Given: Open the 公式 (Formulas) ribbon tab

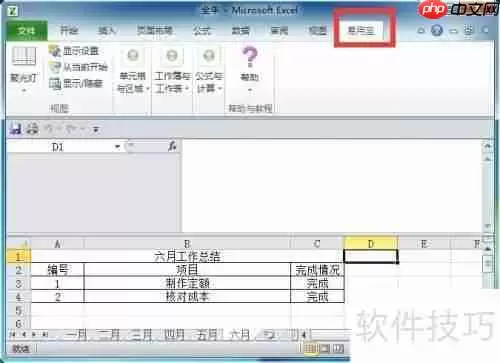Looking at the screenshot, I should (202, 31).
